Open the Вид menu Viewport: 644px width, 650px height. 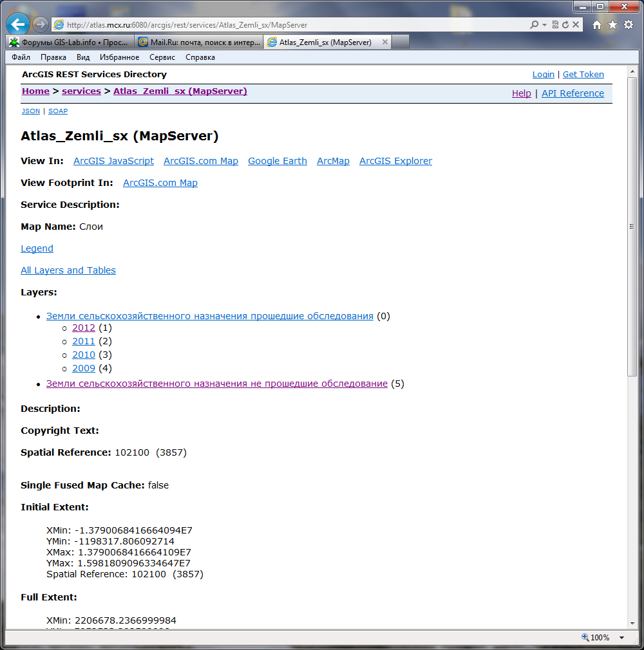click(83, 57)
